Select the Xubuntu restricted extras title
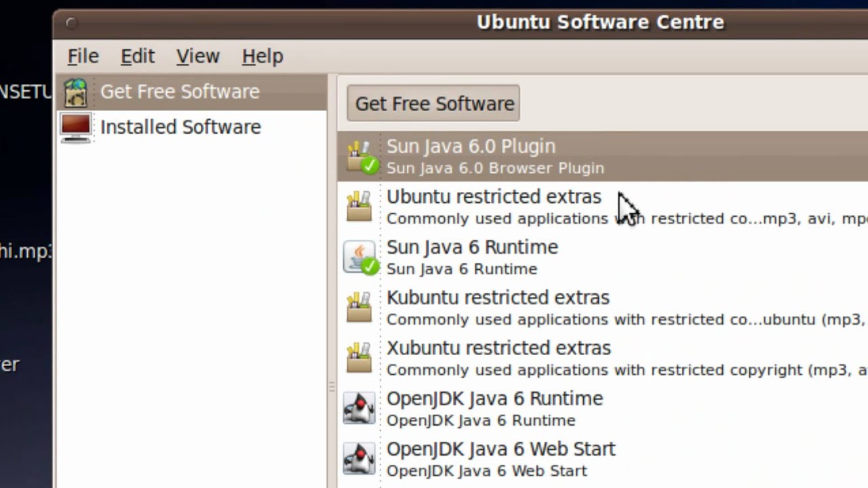The image size is (868, 488). coord(498,348)
